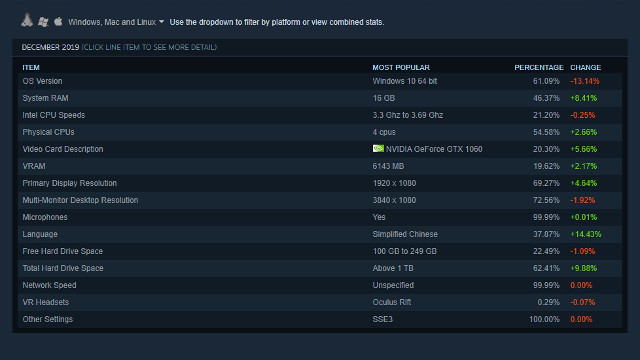This screenshot has width=640, height=360.
Task: Open the Intel CPU Speeds row details
Action: coord(320,116)
